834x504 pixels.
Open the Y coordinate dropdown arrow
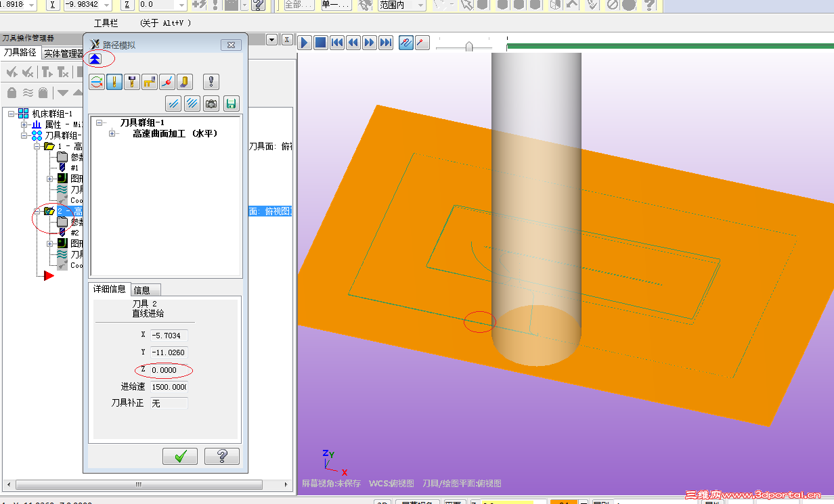point(108,5)
